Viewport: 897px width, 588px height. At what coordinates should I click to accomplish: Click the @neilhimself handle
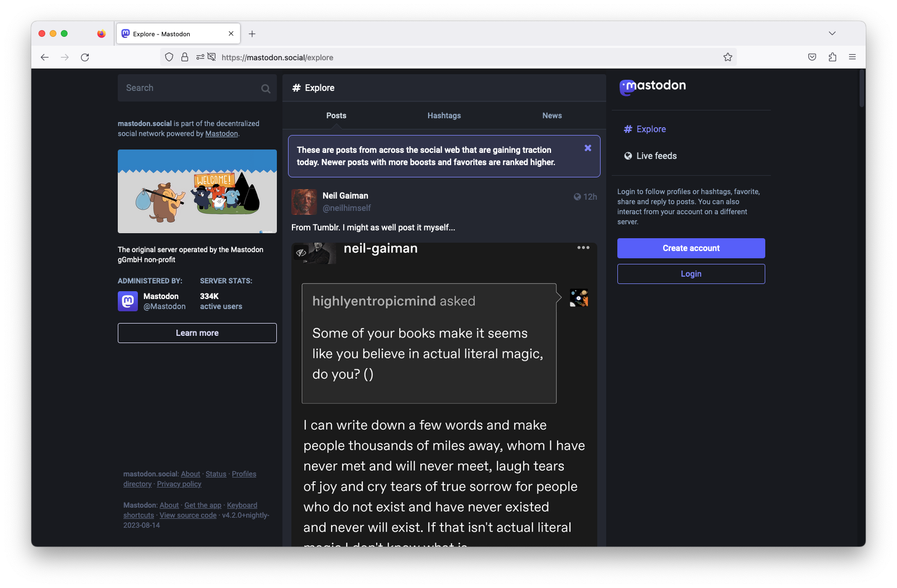coord(347,208)
